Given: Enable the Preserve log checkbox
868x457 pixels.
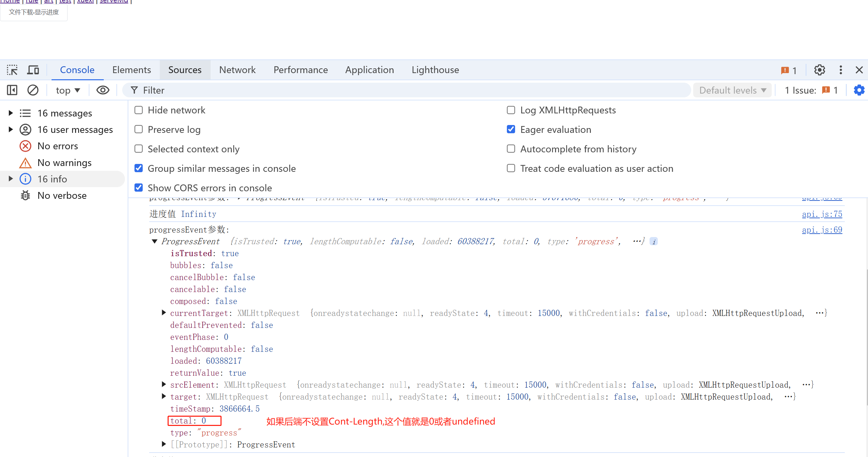Looking at the screenshot, I should pos(139,129).
